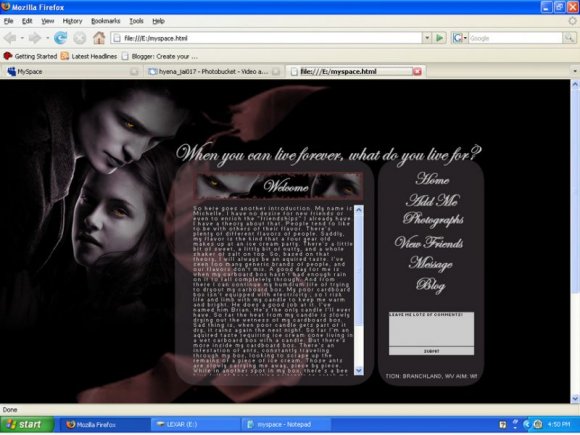This screenshot has width=580, height=435.
Task: Switch to myspace - Notepad taskbar button
Action: click(286, 425)
